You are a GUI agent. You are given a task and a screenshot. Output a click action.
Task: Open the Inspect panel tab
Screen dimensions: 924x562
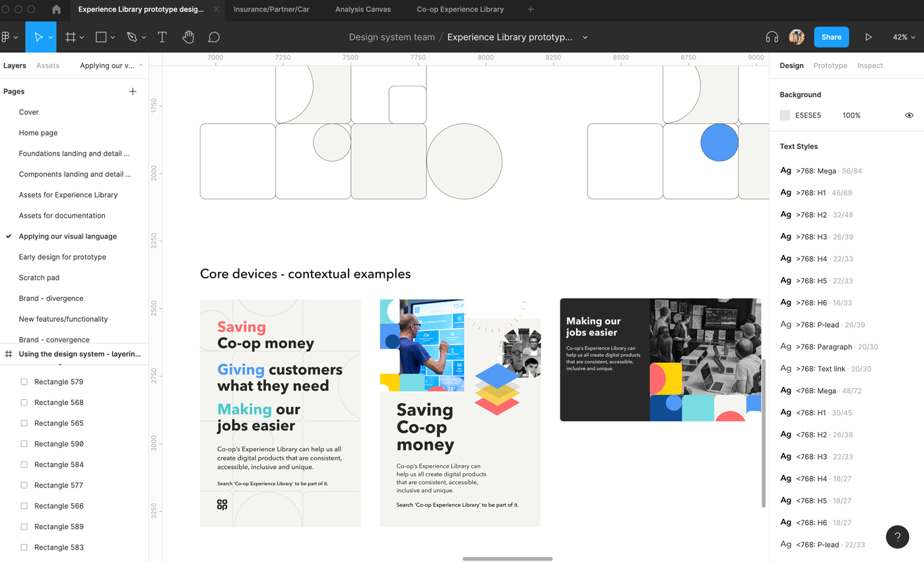tap(870, 65)
